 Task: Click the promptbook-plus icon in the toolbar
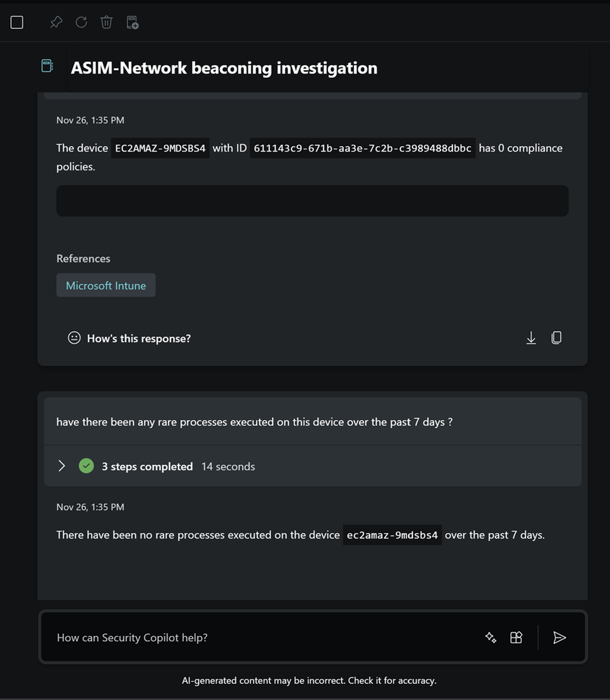click(133, 22)
